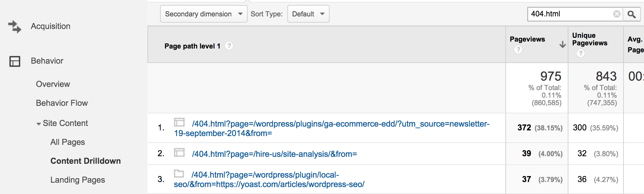Click the page icon in row 2
This screenshot has width=644, height=194.
179,153
